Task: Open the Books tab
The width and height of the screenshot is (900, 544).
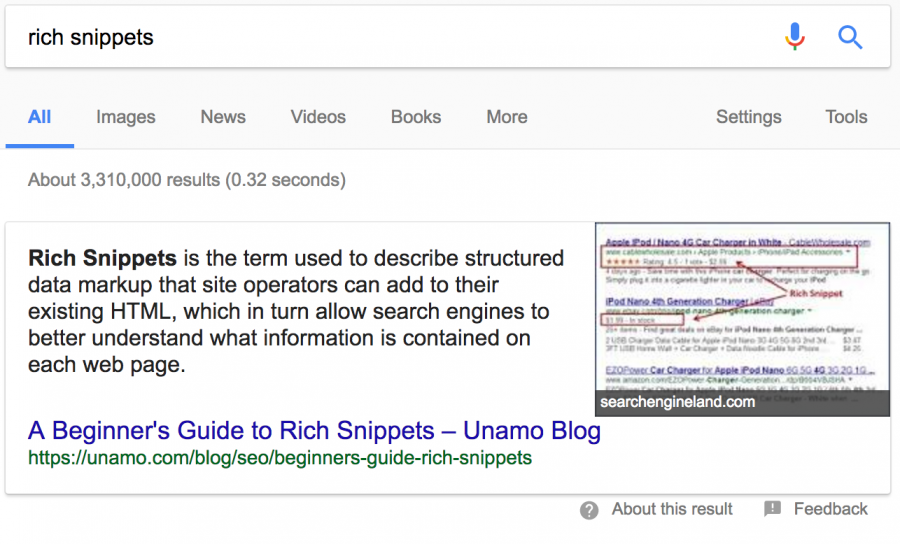Action: tap(416, 117)
